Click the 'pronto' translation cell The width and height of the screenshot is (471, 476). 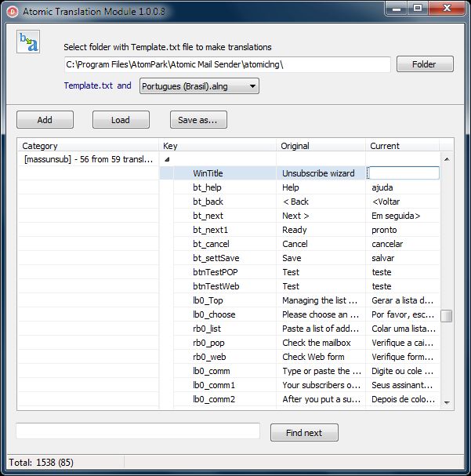coord(403,230)
